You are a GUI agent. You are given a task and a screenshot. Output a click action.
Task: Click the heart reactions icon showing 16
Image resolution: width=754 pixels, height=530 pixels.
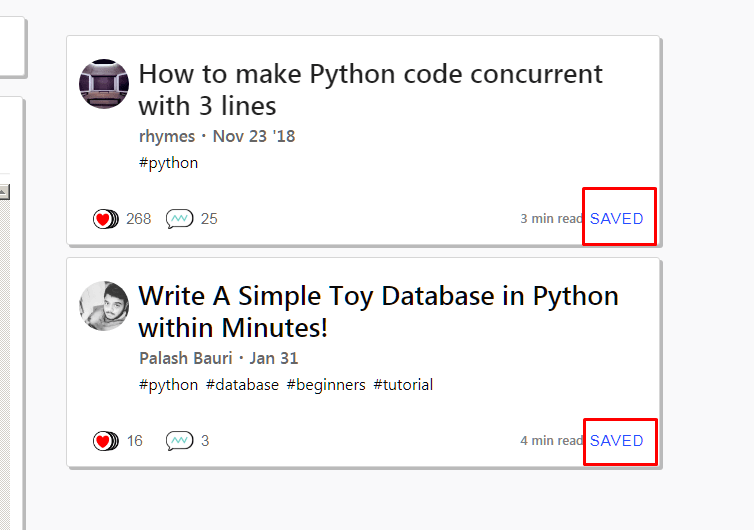click(x=106, y=441)
